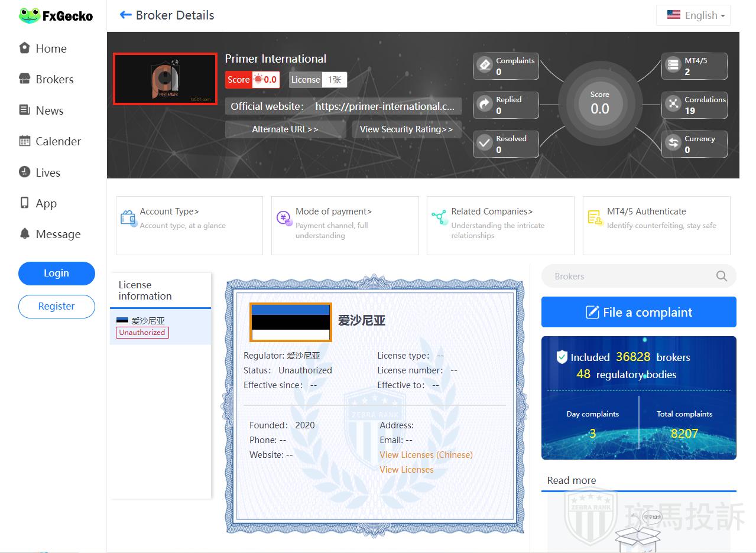Click the Resolved checkmark icon
Viewport: 756px width, 553px height.
coord(485,143)
